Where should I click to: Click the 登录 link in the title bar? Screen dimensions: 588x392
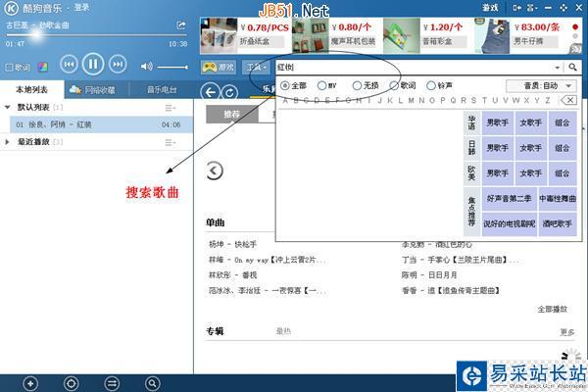pyautogui.click(x=81, y=8)
